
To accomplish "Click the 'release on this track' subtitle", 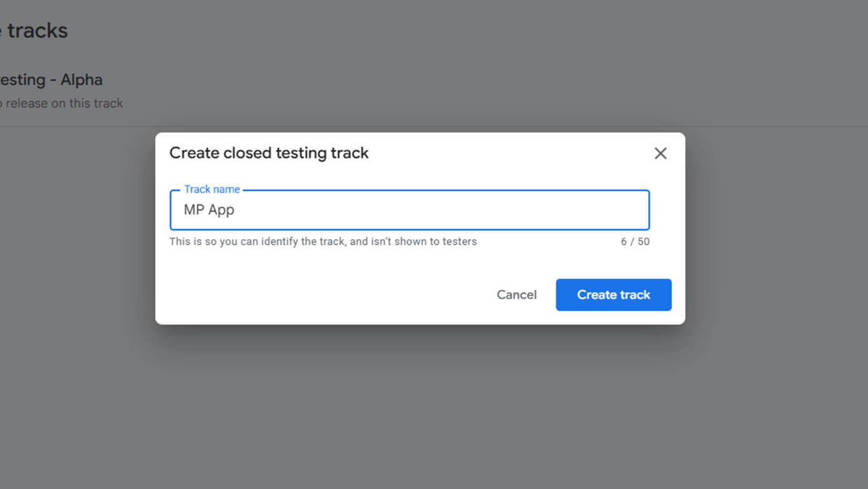I will [x=64, y=104].
